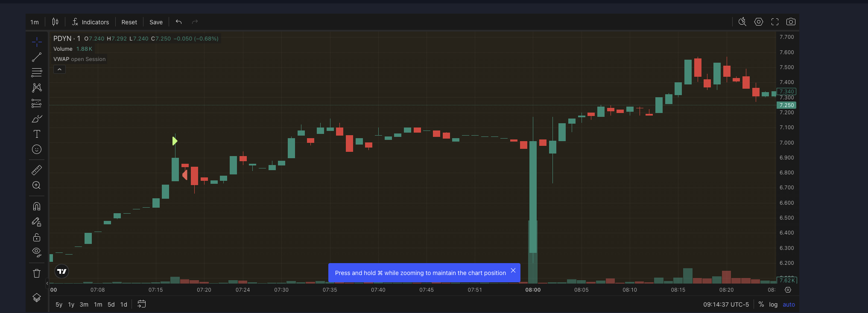The image size is (868, 313).
Task: Toggle percent scale mode
Action: [x=761, y=304]
